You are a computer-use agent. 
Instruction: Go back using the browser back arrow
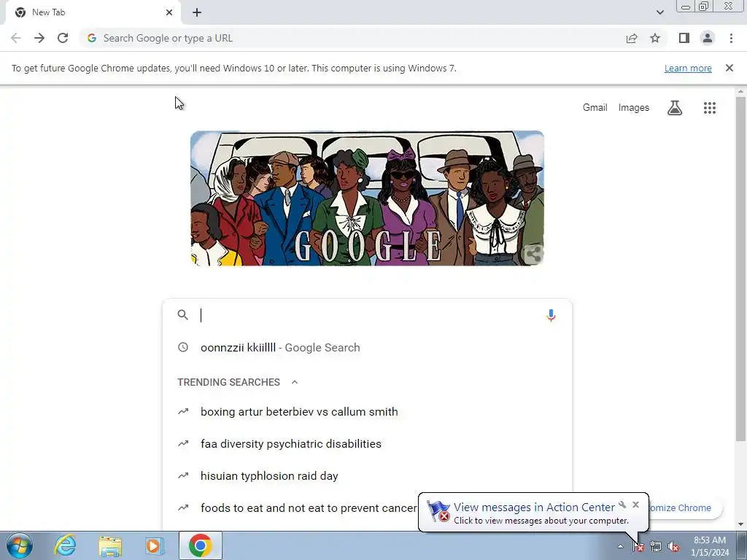click(16, 38)
